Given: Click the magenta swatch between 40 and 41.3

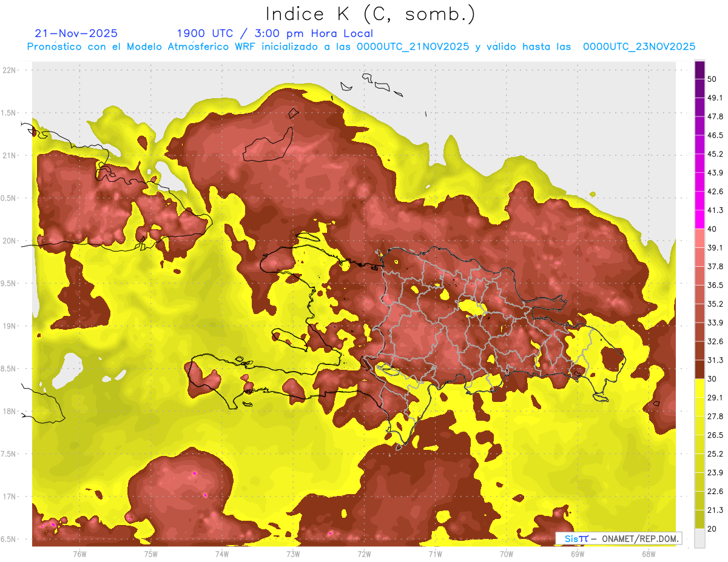Looking at the screenshot, I should 699,219.
